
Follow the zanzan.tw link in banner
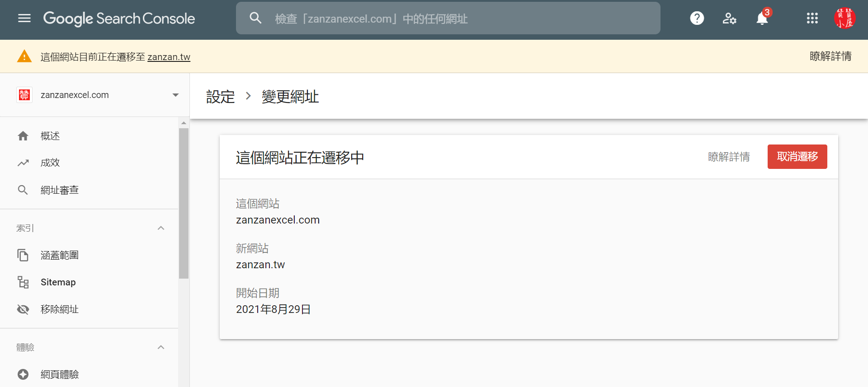click(x=169, y=57)
